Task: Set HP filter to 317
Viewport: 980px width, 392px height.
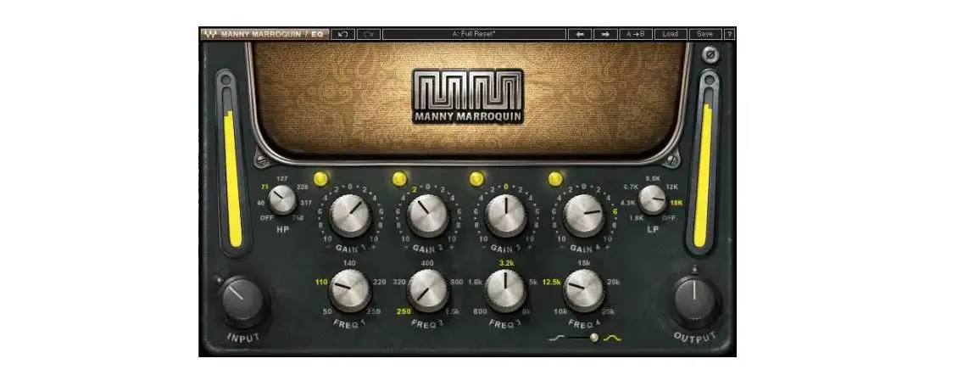Action: [305, 203]
